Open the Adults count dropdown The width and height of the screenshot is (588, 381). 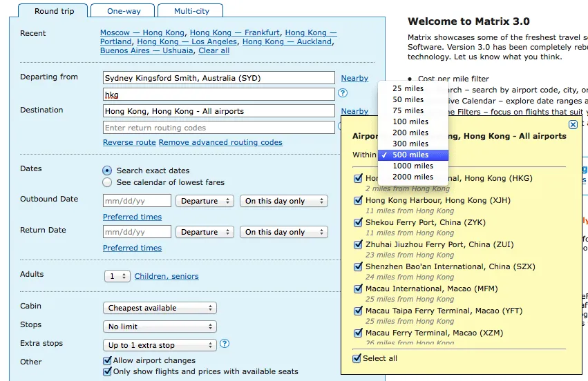(x=117, y=276)
